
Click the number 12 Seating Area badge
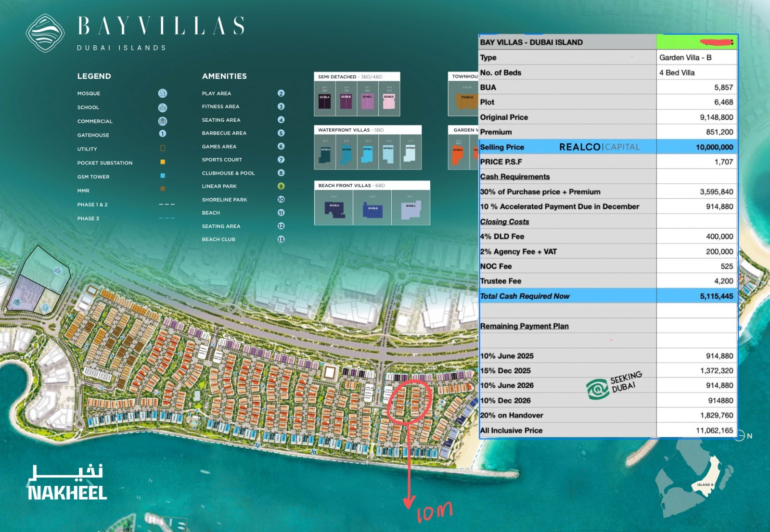tap(281, 226)
